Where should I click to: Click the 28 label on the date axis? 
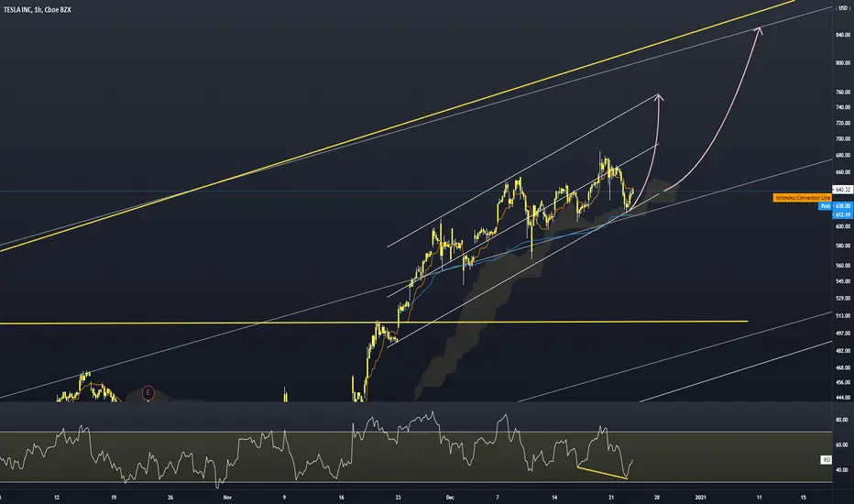(657, 498)
